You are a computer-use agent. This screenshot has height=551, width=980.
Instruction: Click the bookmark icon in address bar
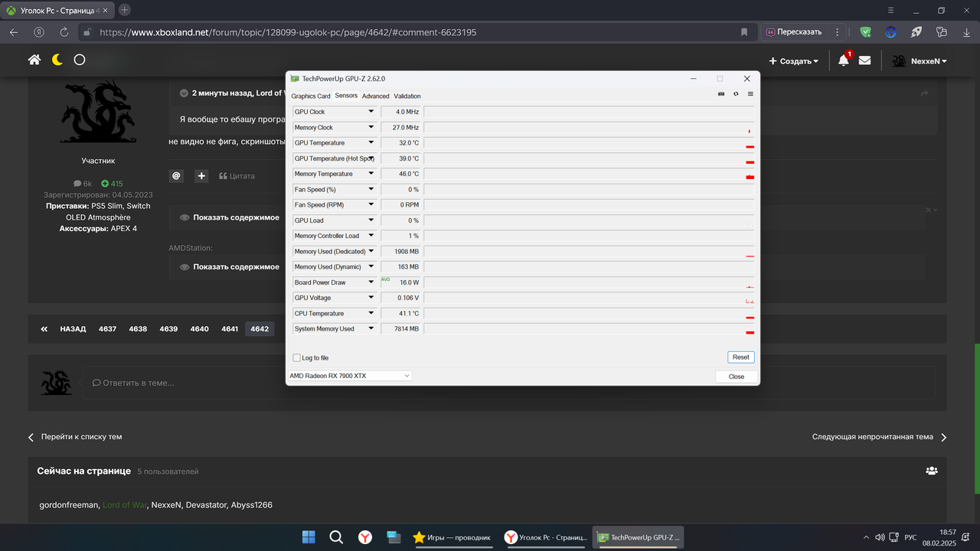(x=744, y=32)
